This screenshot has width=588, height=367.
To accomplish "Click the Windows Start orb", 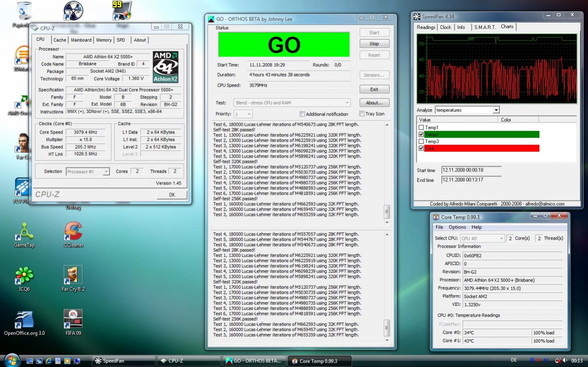I will 11,360.
